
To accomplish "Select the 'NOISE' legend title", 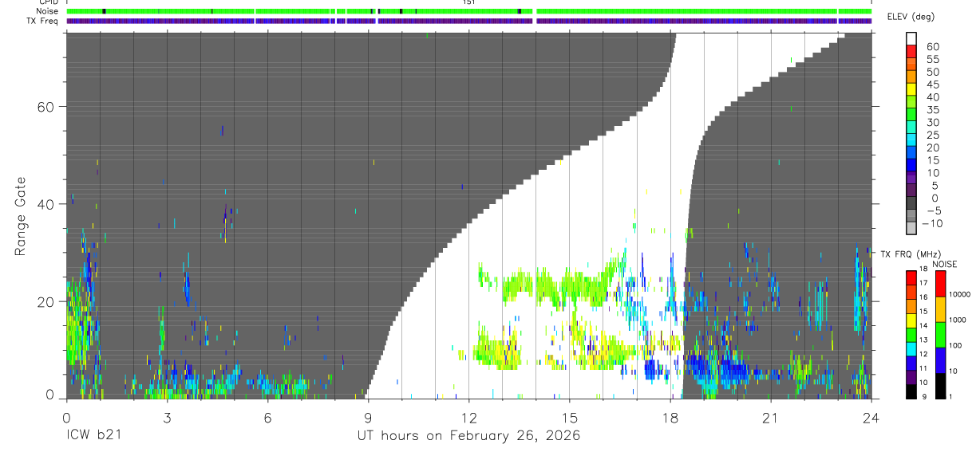I will 944,264.
